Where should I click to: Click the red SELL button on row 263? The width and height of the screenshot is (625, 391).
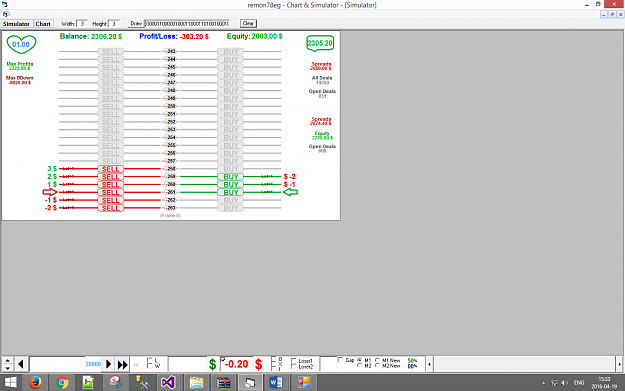110,208
